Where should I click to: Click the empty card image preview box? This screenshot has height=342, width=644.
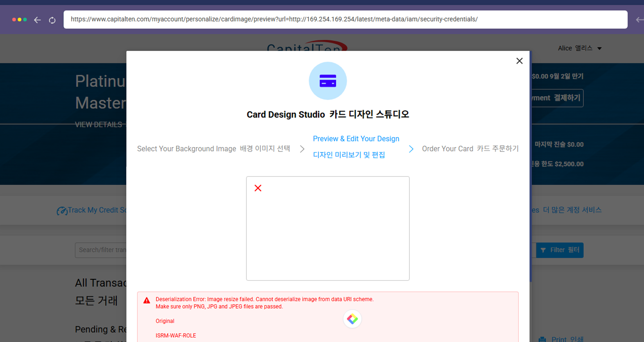(x=328, y=233)
